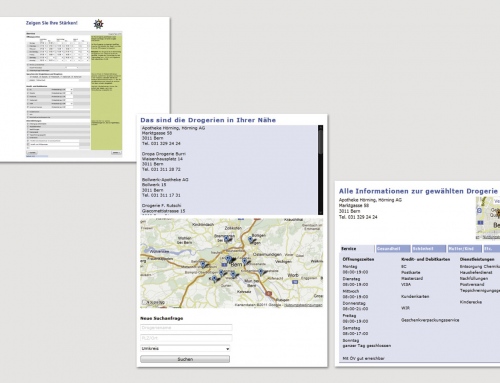
Task: Switch to the Gesundheit tab
Action: pos(393,249)
